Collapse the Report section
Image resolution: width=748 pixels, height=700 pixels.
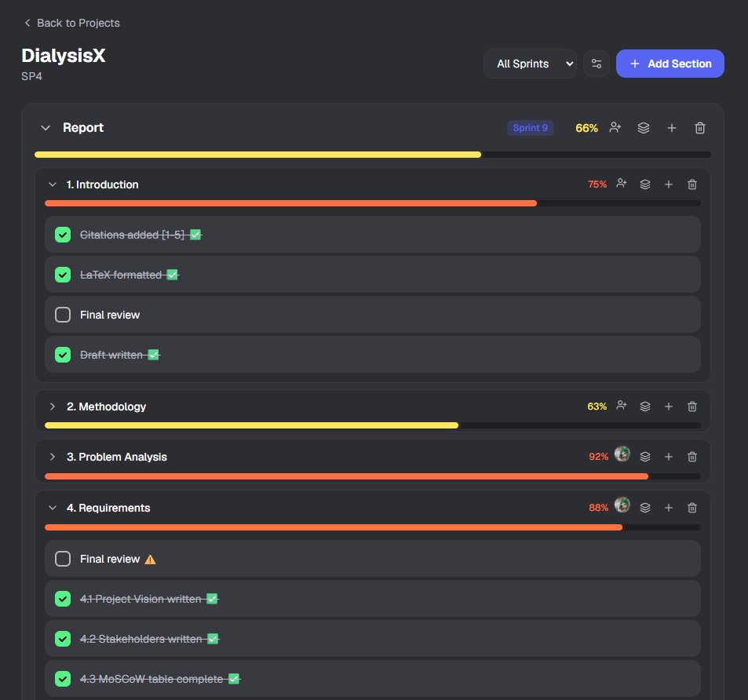[x=46, y=128]
